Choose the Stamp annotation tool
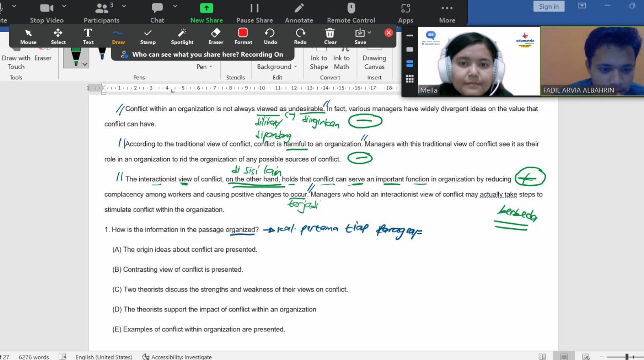Image resolution: width=644 pixels, height=360 pixels. pos(148,36)
